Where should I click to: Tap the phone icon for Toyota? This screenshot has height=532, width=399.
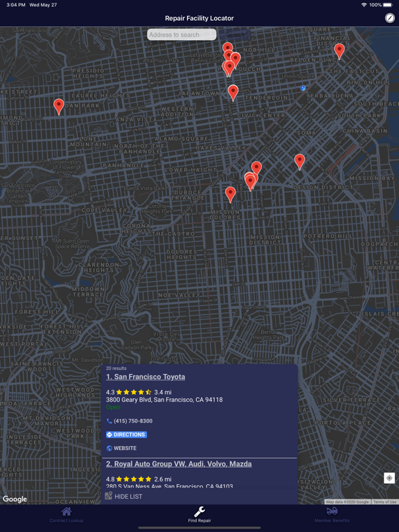(109, 420)
